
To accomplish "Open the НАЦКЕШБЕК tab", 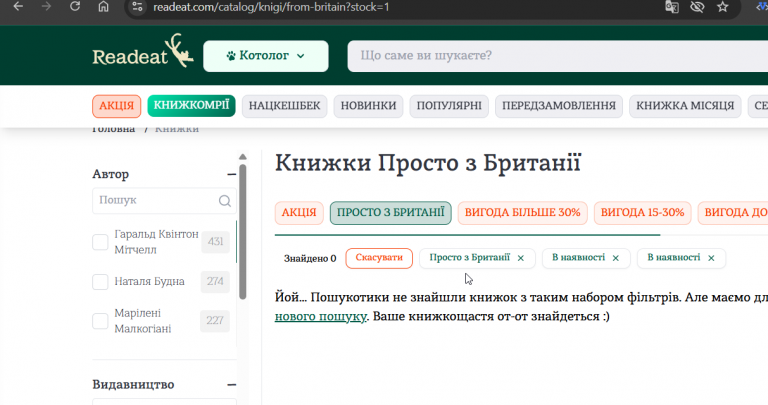I will pos(284,106).
